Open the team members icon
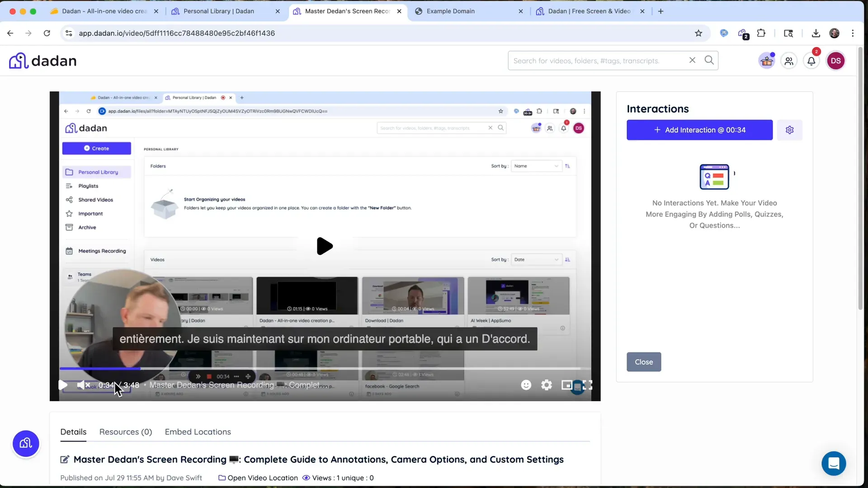 pyautogui.click(x=789, y=61)
